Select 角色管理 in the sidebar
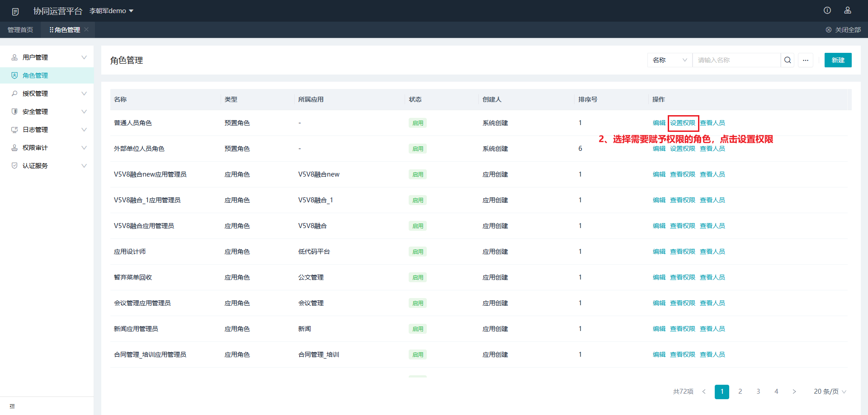Image resolution: width=868 pixels, height=415 pixels. (35, 75)
